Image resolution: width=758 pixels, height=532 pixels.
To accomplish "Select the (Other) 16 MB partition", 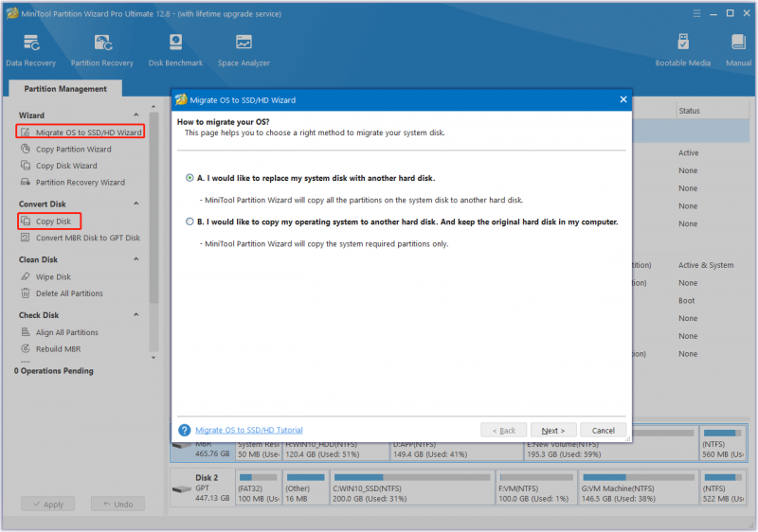I will (305, 488).
